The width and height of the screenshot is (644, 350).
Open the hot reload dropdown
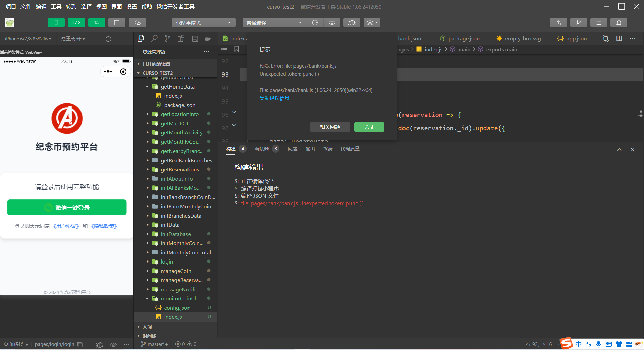pyautogui.click(x=73, y=39)
